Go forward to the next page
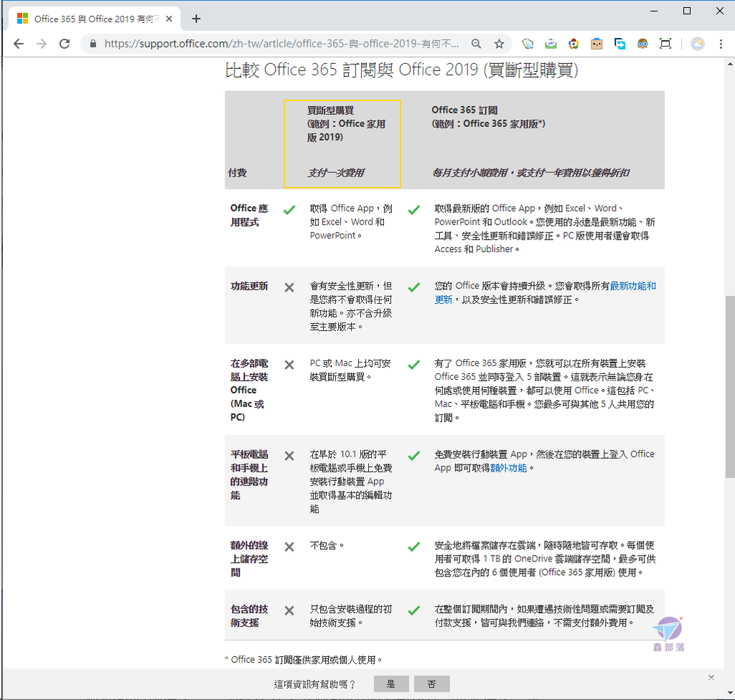Viewport: 735px width, 700px height. coord(42,44)
